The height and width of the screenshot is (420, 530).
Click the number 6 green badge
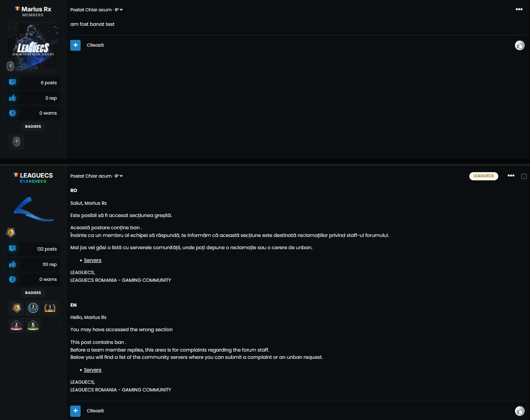tap(33, 325)
